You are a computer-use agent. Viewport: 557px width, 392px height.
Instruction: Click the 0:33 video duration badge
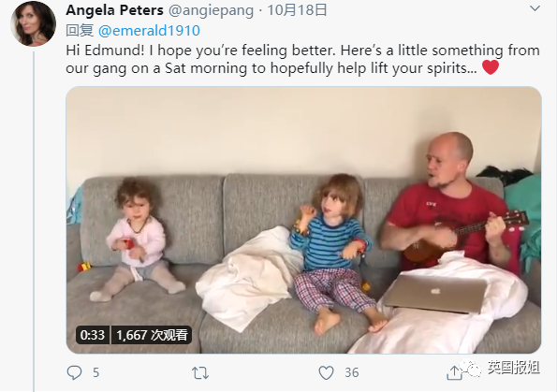click(x=93, y=335)
